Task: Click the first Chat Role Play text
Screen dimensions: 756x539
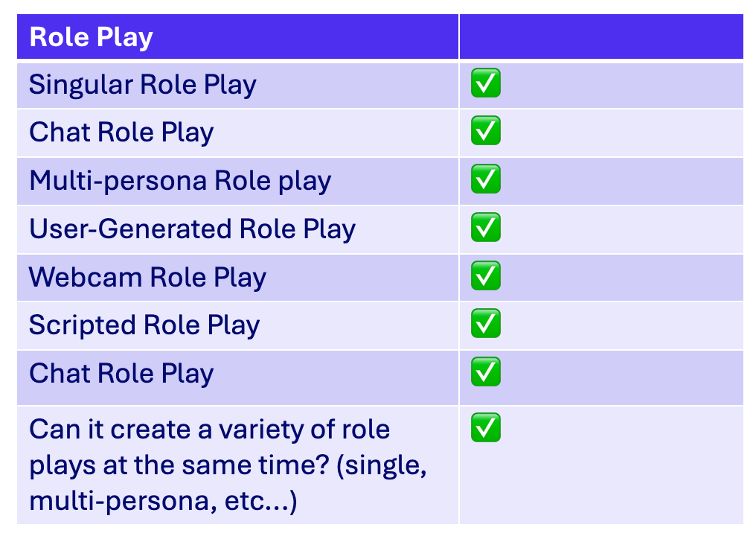Action: click(121, 133)
